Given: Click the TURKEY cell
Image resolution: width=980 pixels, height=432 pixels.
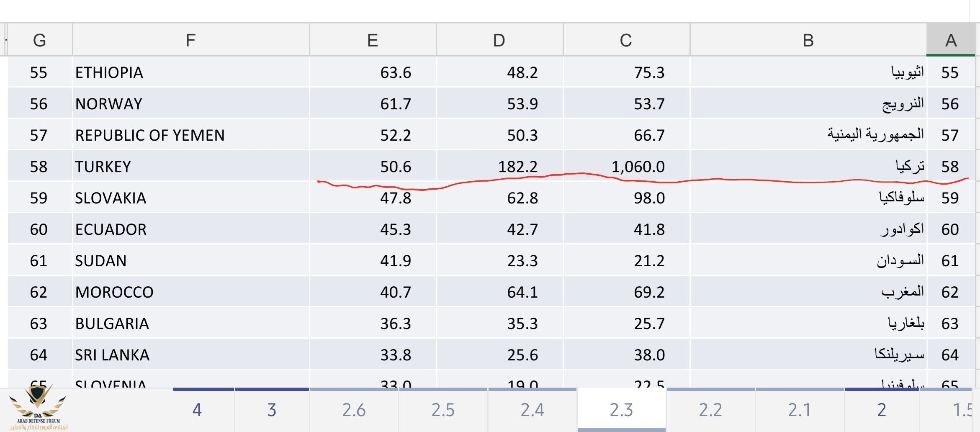Looking at the screenshot, I should pos(190,167).
